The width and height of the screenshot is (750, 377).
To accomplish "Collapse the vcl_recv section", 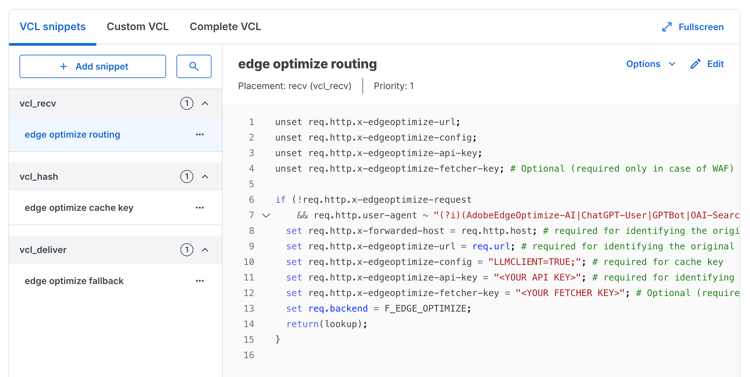I will pyautogui.click(x=205, y=103).
